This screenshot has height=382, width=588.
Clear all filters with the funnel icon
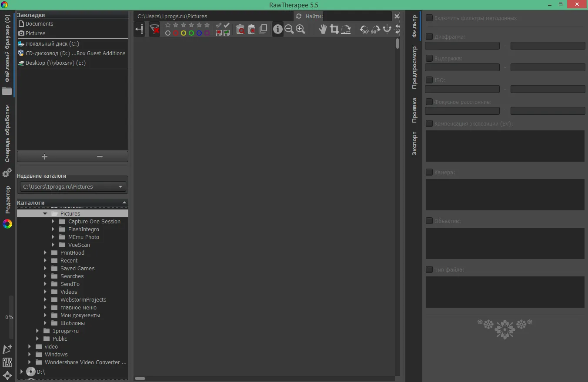click(154, 29)
